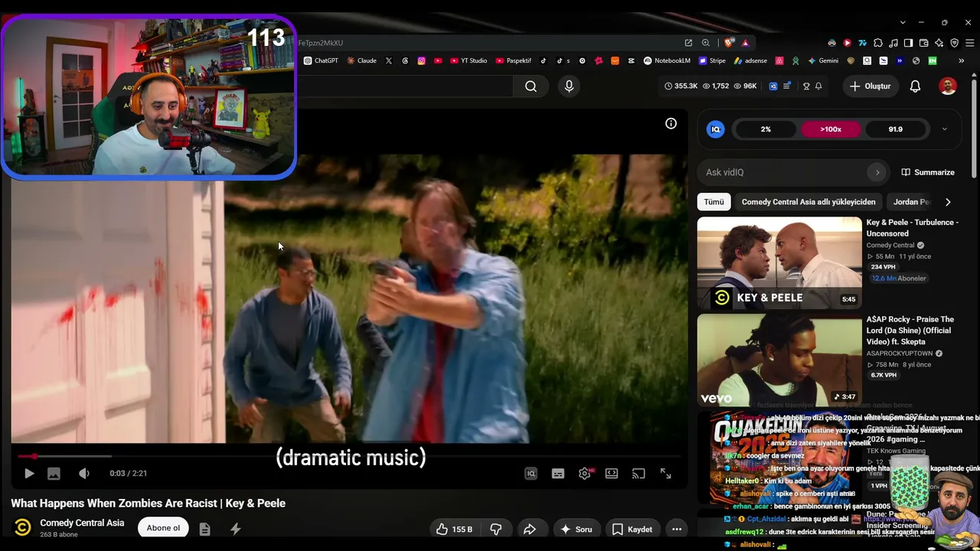Screen dimensions: 980x551
Task: Switch to theater mode view
Action: pyautogui.click(x=612, y=474)
